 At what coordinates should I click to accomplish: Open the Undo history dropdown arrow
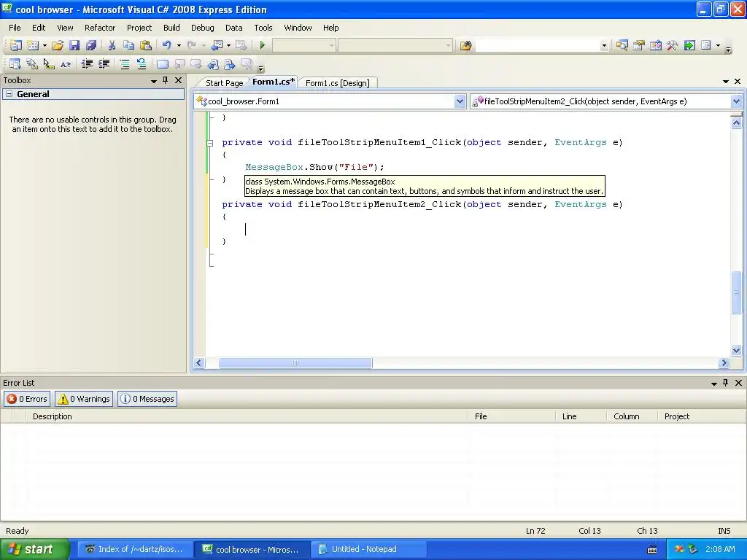[x=179, y=45]
